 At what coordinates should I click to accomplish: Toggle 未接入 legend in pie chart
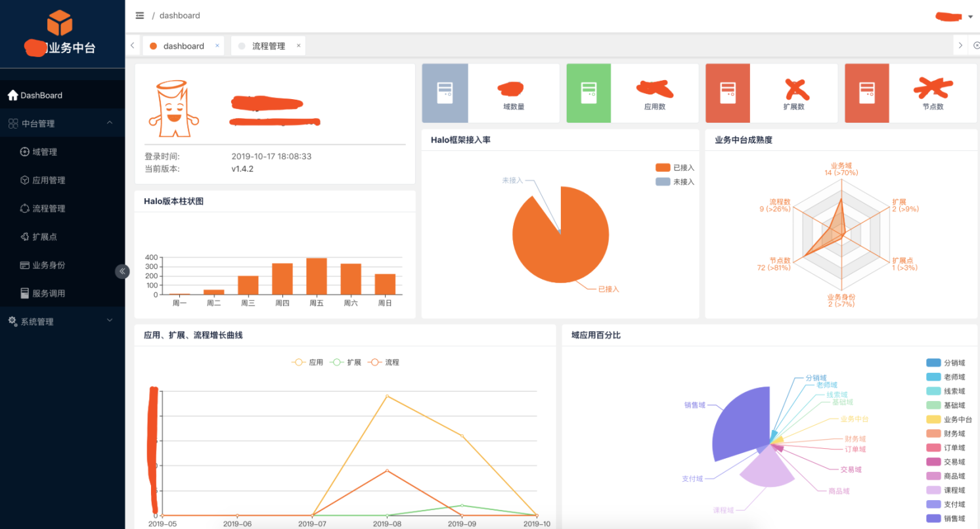pyautogui.click(x=663, y=182)
